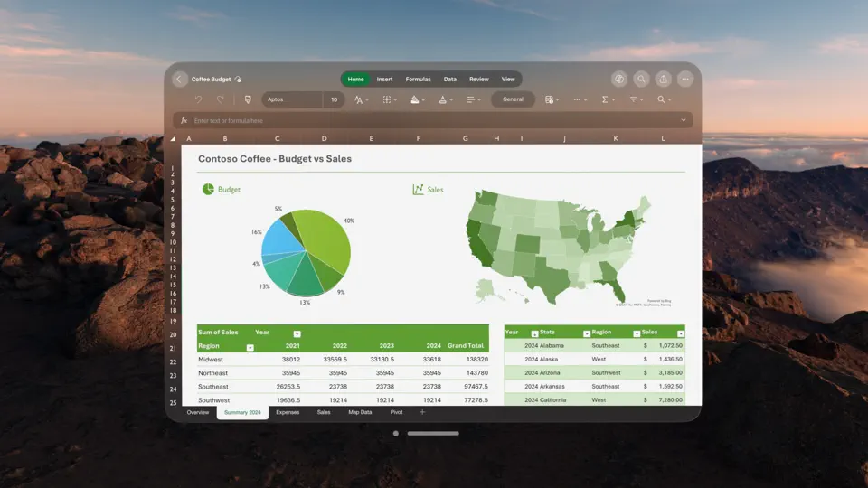Toggle the State column filter button
The width and height of the screenshot is (868, 488).
(x=586, y=333)
